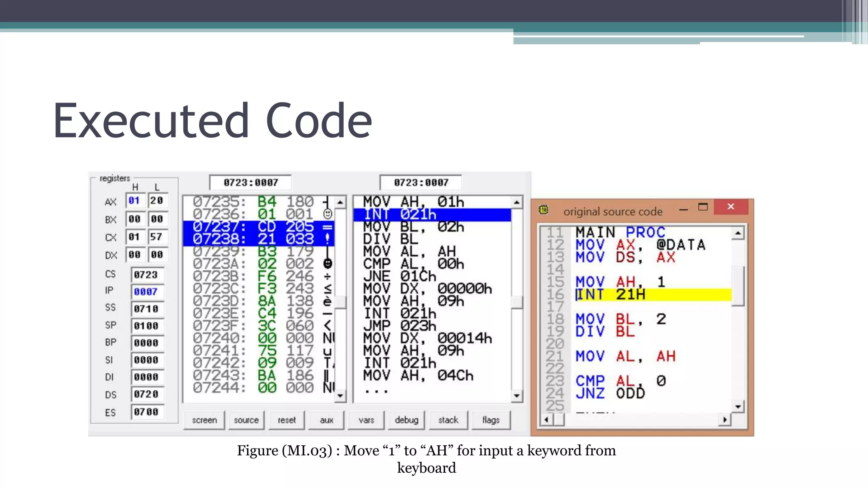Click the source code vertical scrollbar thumb
The width and height of the screenshot is (868, 488).
coord(738,286)
